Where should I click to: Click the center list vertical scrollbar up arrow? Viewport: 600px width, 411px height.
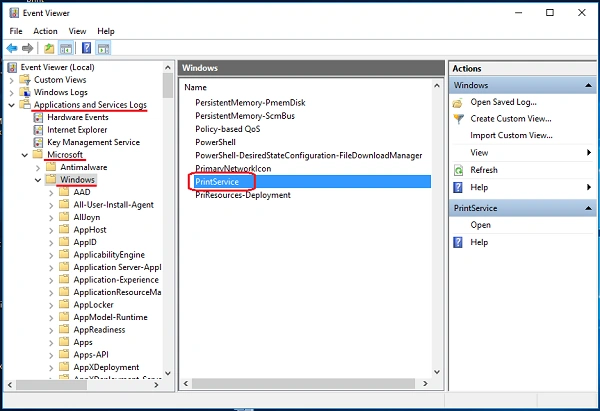click(437, 86)
